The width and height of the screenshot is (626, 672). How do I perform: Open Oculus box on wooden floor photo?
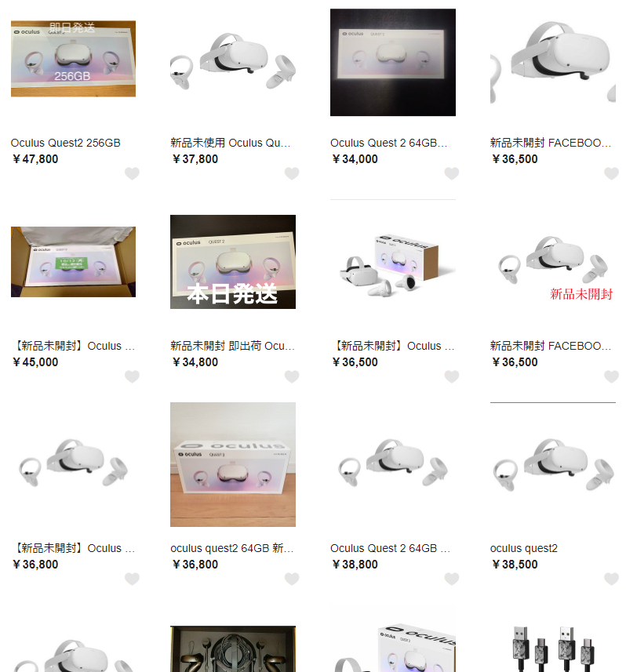[233, 464]
